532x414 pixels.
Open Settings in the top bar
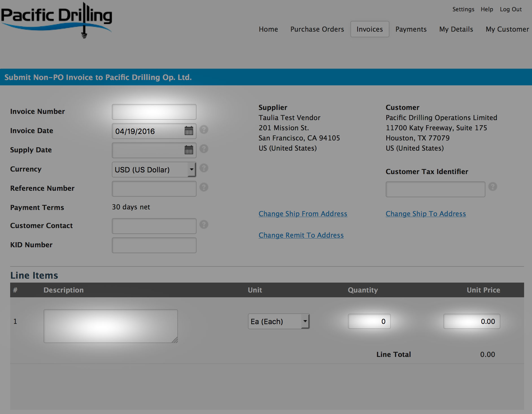463,9
